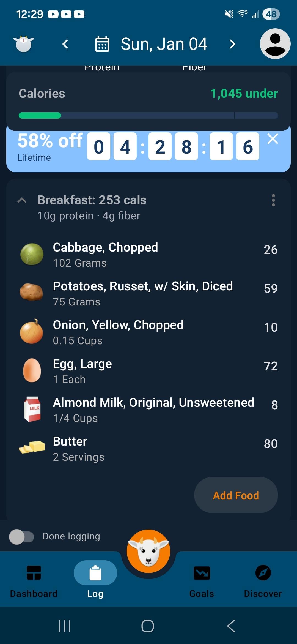Viewport: 297px width, 644px height.
Task: Collapse the Breakfast section
Action: point(22,200)
